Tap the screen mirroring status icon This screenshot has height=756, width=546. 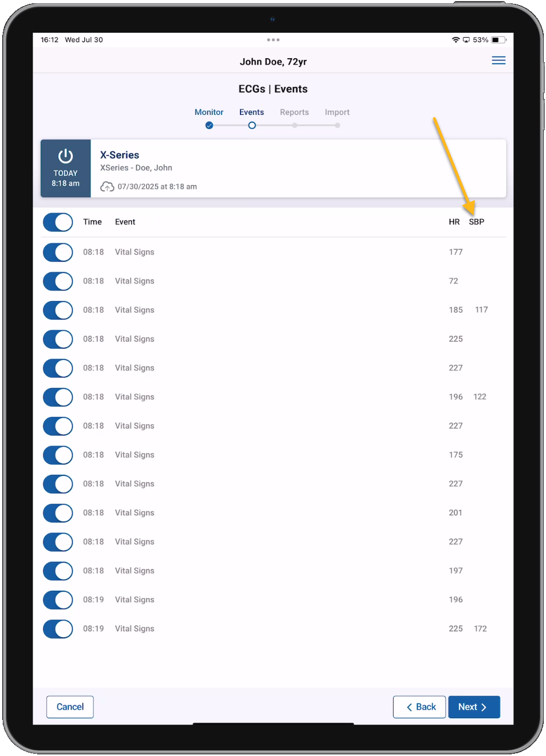(466, 40)
